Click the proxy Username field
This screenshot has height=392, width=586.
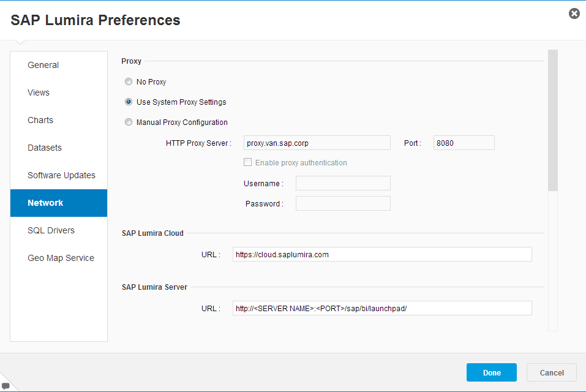(343, 183)
